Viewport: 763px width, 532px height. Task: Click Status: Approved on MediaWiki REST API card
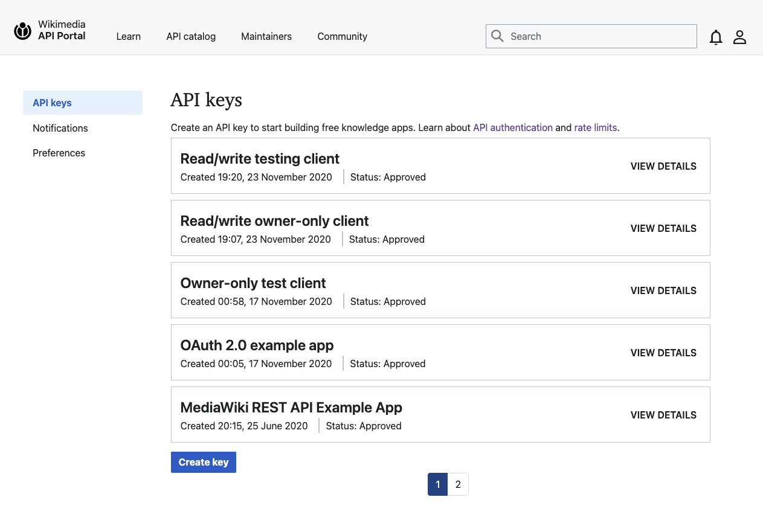(x=364, y=426)
